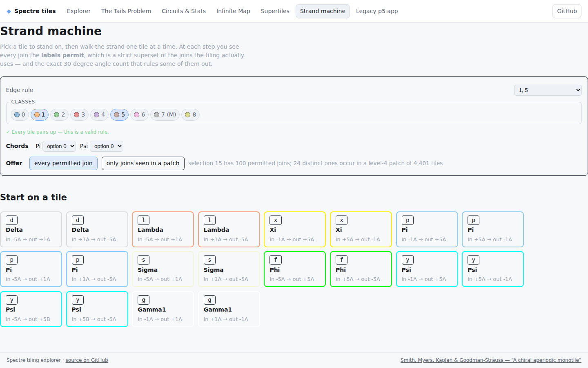Start on Phi tile in +5A out -5A
Screen dimensions: 588x368
pos(361,269)
